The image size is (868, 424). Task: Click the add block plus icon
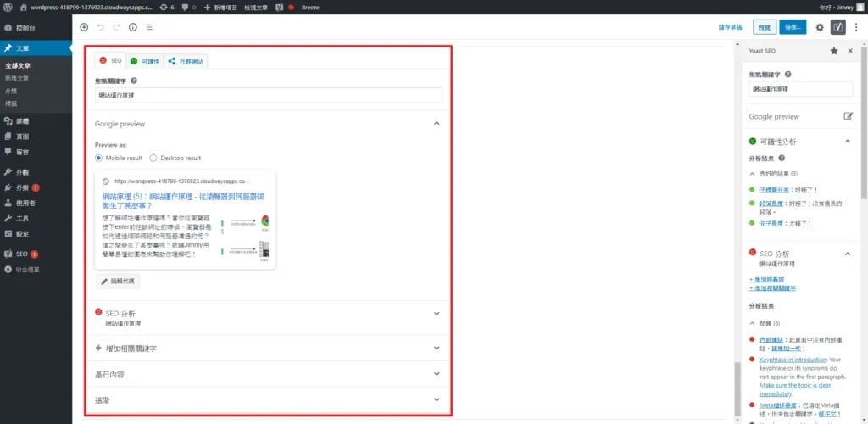(x=84, y=27)
